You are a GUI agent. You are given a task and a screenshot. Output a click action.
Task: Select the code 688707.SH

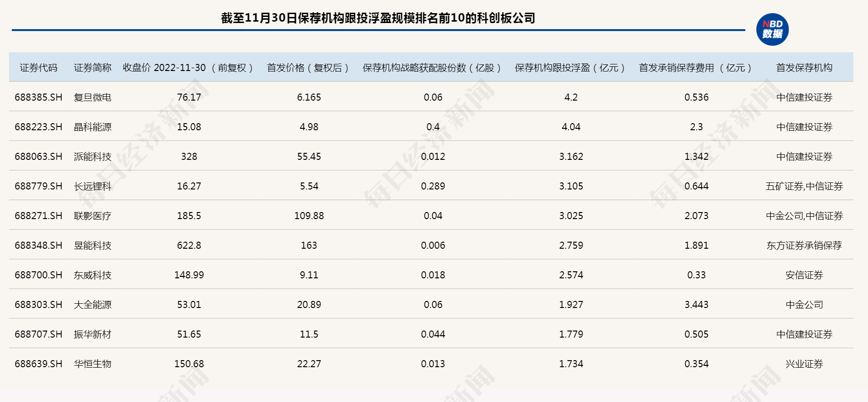39,334
